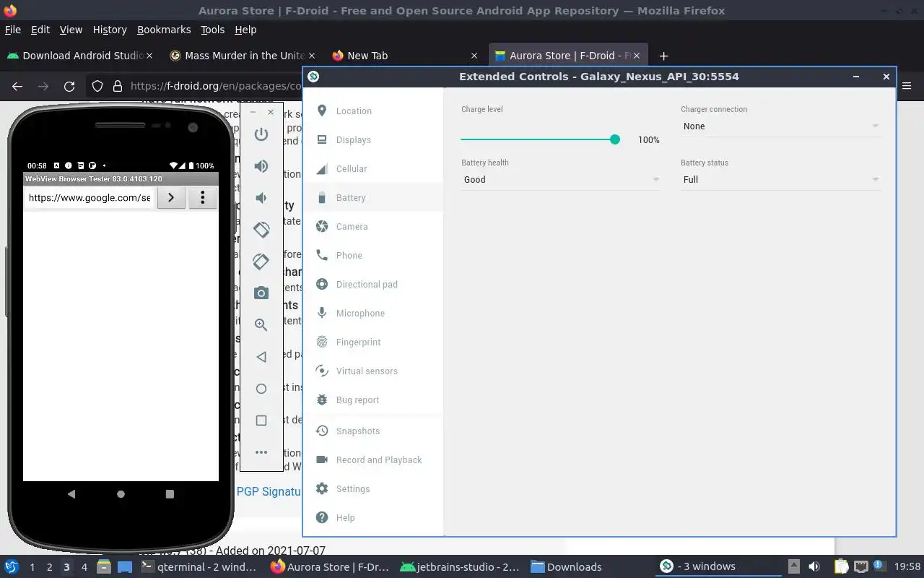The height and width of the screenshot is (578, 924).
Task: Open Firefox Help menu
Action: click(x=245, y=30)
